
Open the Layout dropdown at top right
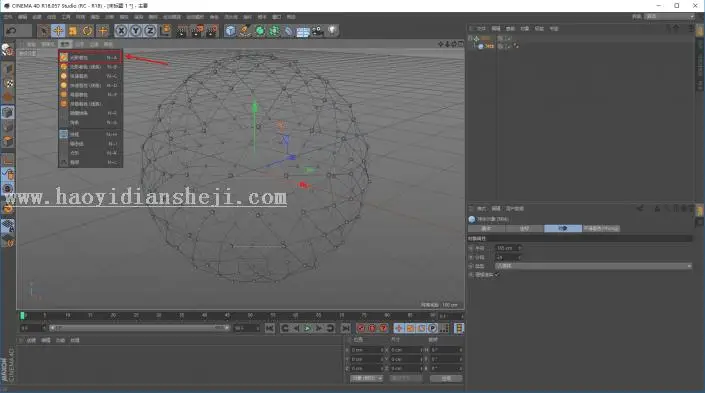[670, 16]
